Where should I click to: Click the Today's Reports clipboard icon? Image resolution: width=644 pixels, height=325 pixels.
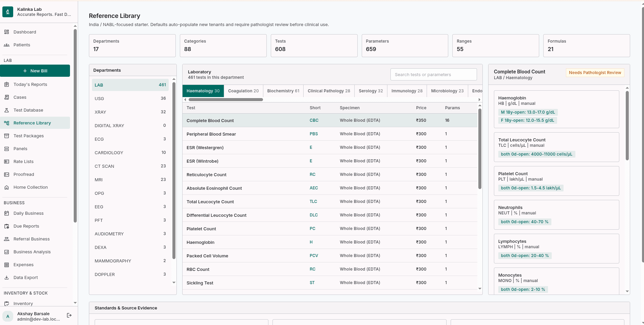(x=6, y=84)
